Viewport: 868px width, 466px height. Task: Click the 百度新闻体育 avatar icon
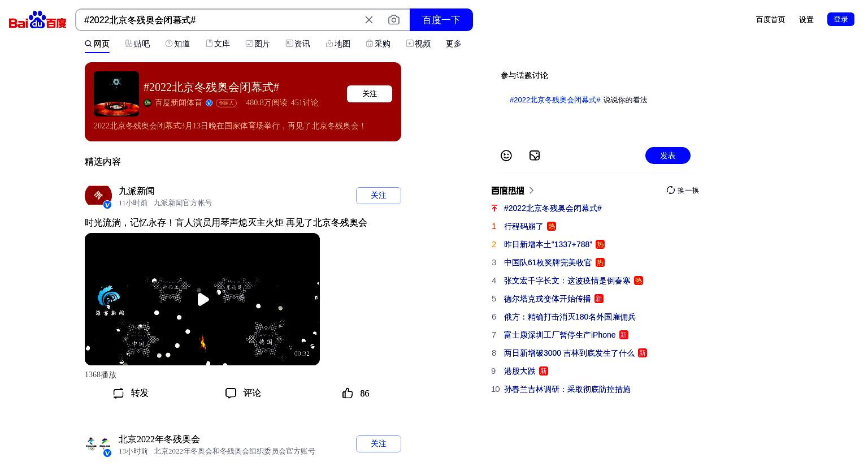click(x=147, y=103)
